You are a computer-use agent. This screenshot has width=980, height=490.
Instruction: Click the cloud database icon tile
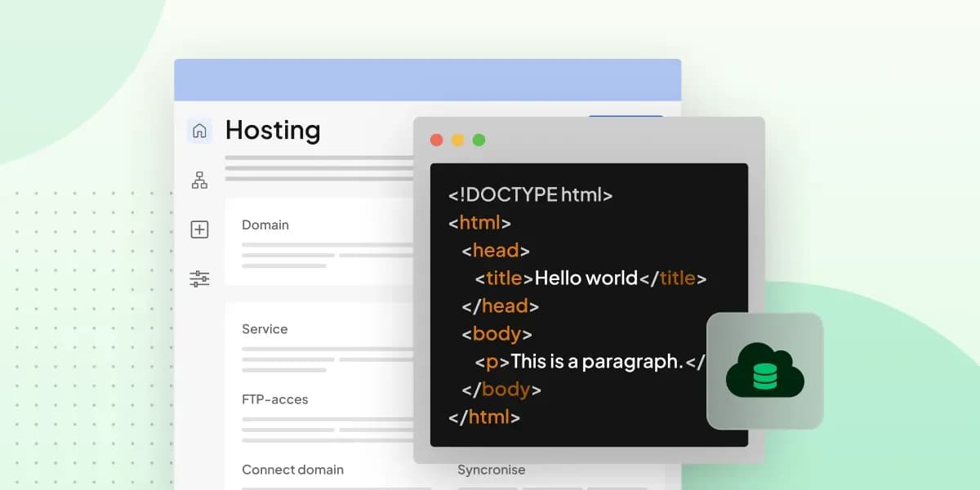coord(765,371)
